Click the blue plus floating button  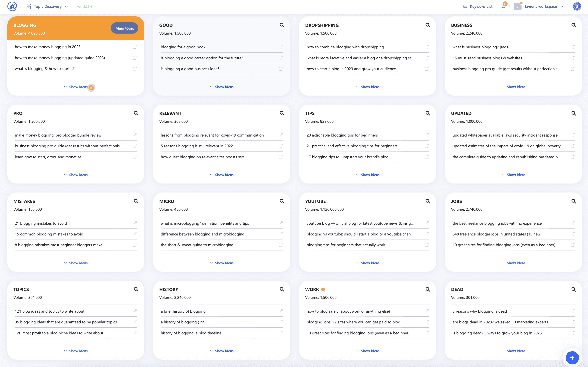(x=572, y=358)
